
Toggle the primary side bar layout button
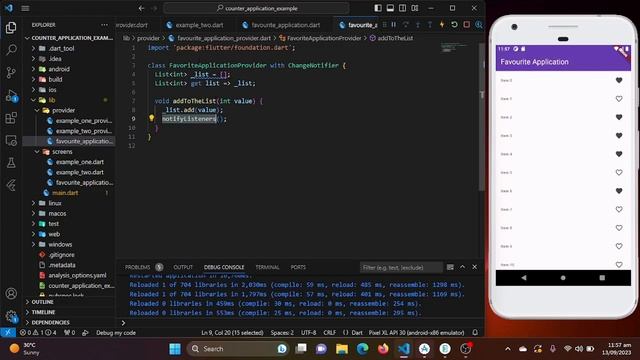point(378,8)
